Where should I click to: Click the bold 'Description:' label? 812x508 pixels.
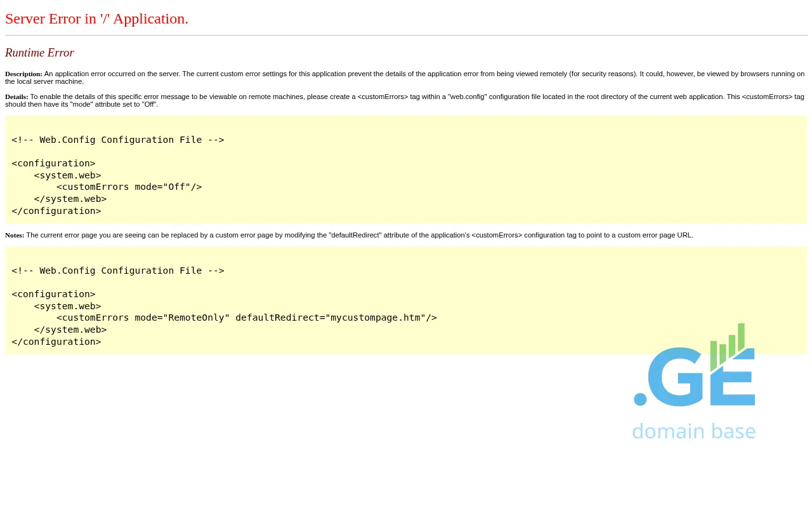click(23, 74)
